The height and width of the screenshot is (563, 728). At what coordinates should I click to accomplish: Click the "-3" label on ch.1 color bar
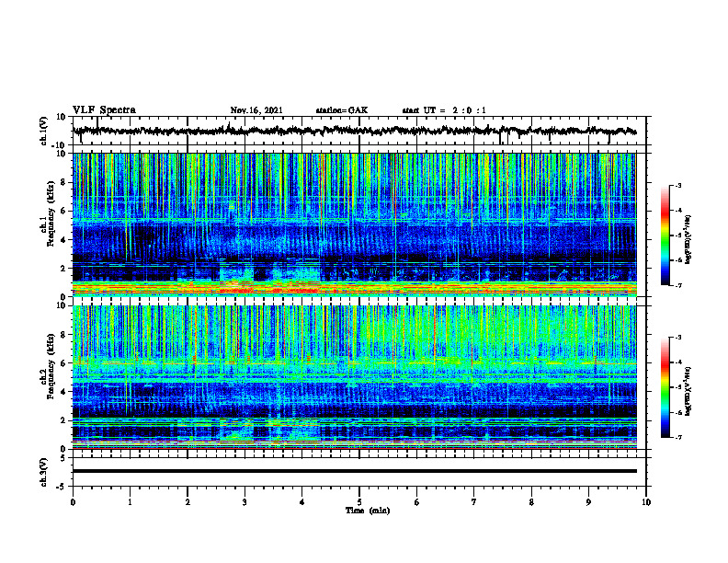[x=678, y=185]
